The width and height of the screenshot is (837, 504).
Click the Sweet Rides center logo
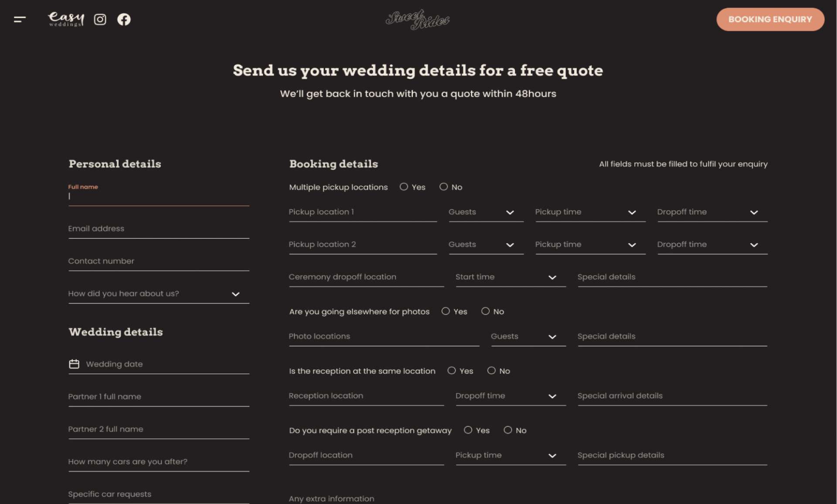pyautogui.click(x=418, y=20)
